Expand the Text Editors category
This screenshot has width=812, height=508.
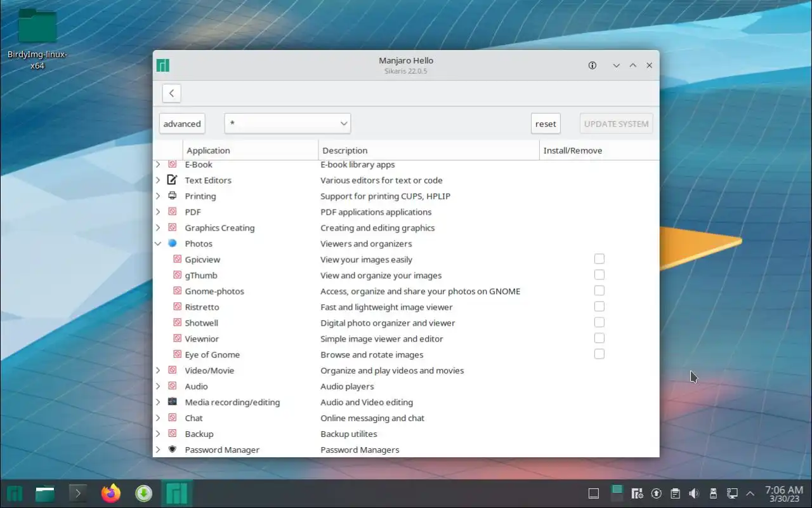pos(158,180)
